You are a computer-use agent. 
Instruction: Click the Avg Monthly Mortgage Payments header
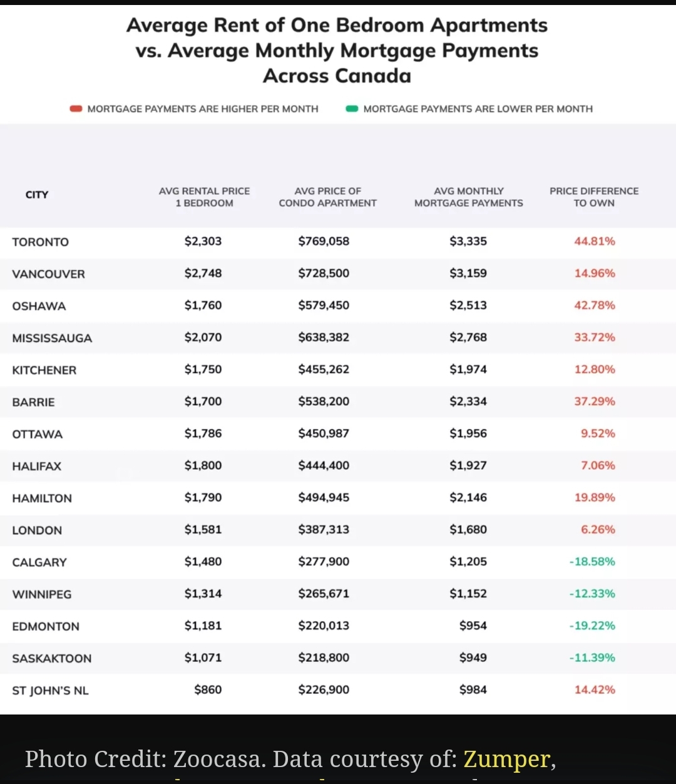468,197
